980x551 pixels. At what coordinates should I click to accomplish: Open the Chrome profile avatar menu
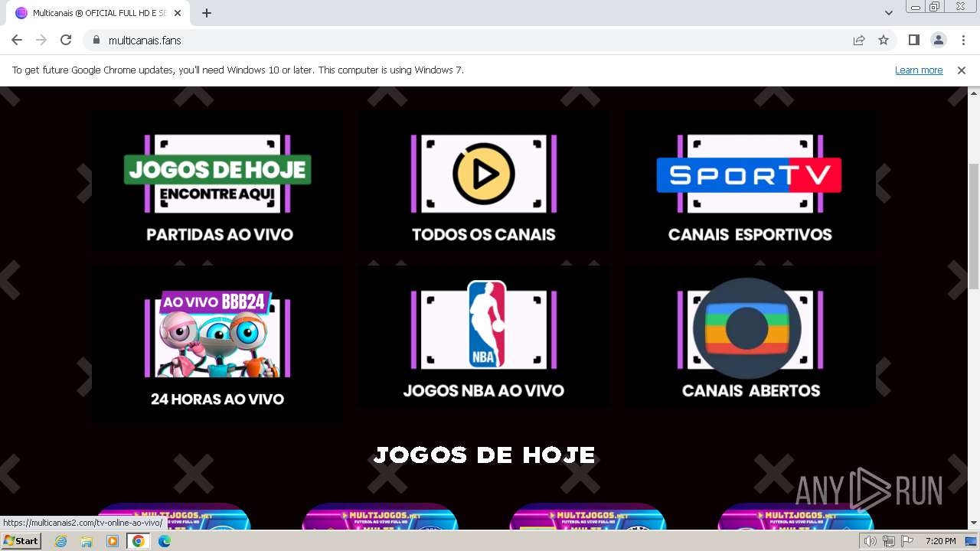tap(938, 40)
